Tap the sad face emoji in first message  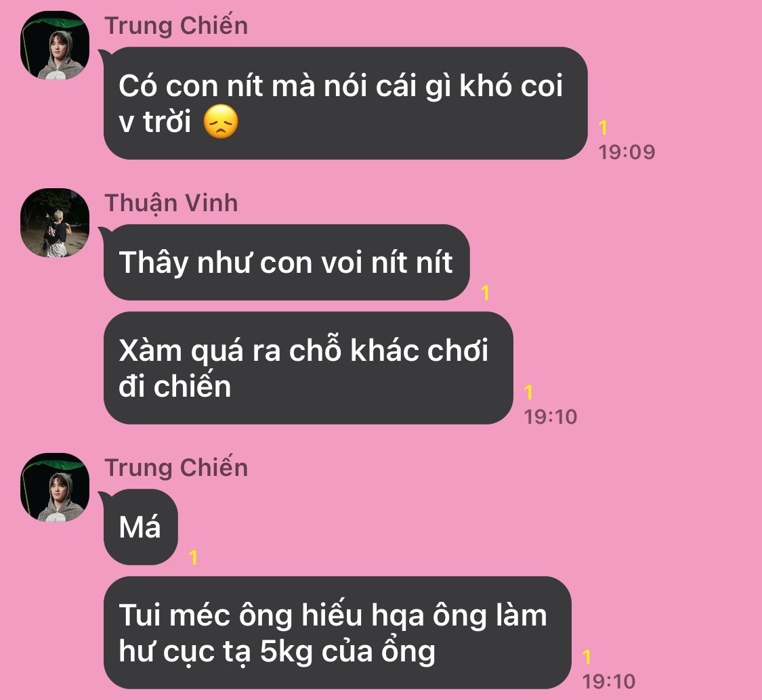(x=221, y=122)
